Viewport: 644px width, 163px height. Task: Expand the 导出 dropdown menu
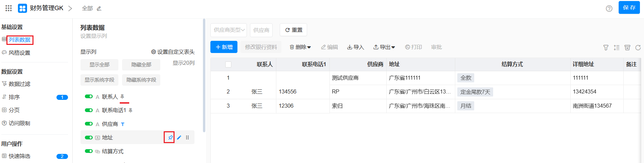(x=384, y=47)
